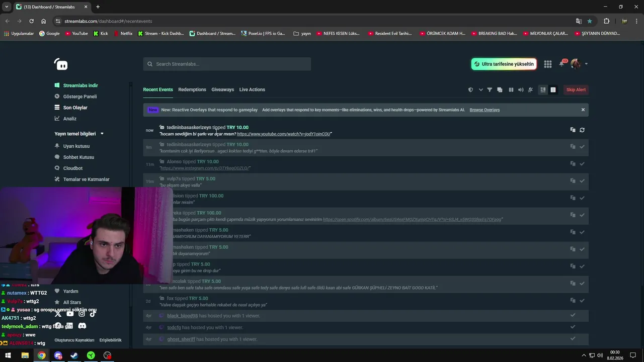The height and width of the screenshot is (362, 644).
Task: Mark the fox tip as read
Action: (x=582, y=301)
